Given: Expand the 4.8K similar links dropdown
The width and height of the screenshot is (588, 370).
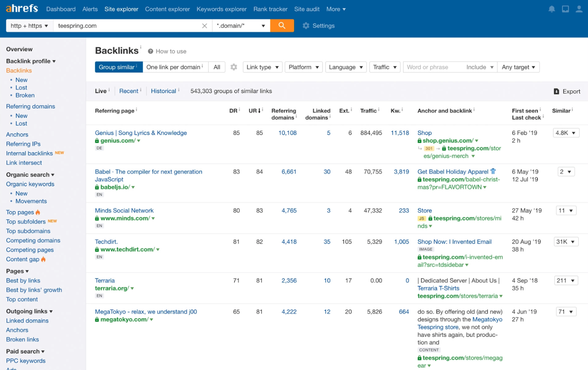Looking at the screenshot, I should click(x=566, y=133).
